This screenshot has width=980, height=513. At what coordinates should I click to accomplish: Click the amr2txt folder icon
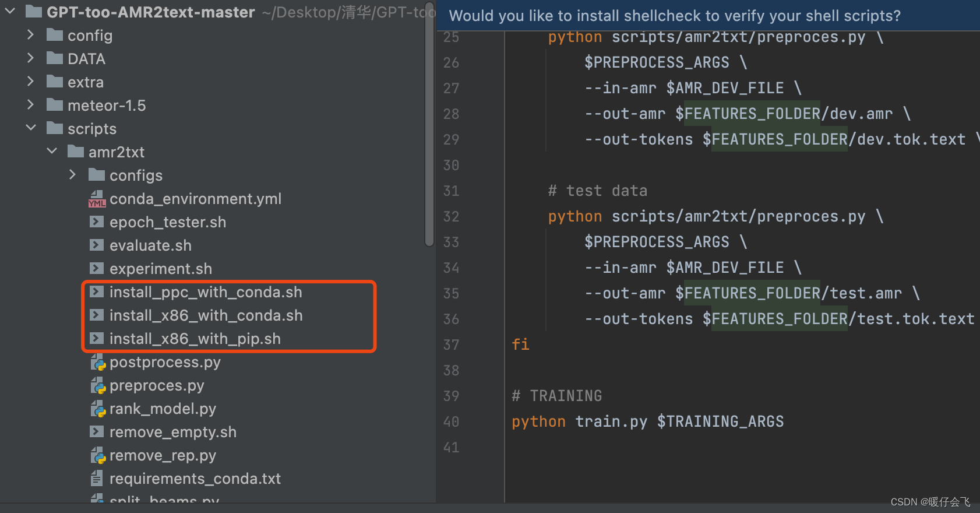click(x=76, y=152)
